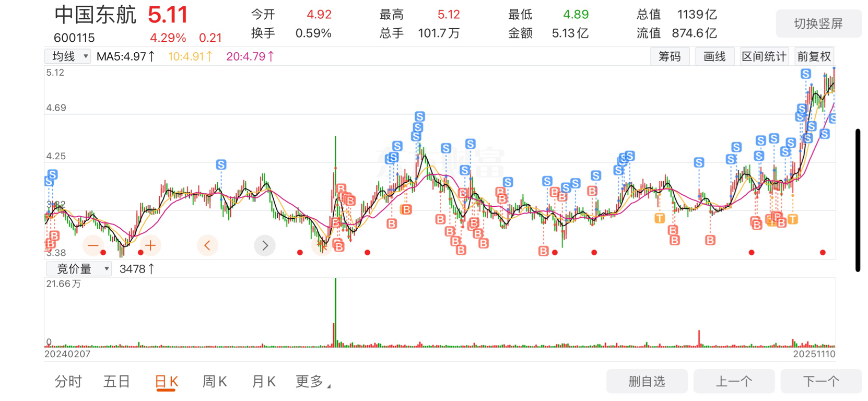Click price axis label 4.69

pos(56,108)
